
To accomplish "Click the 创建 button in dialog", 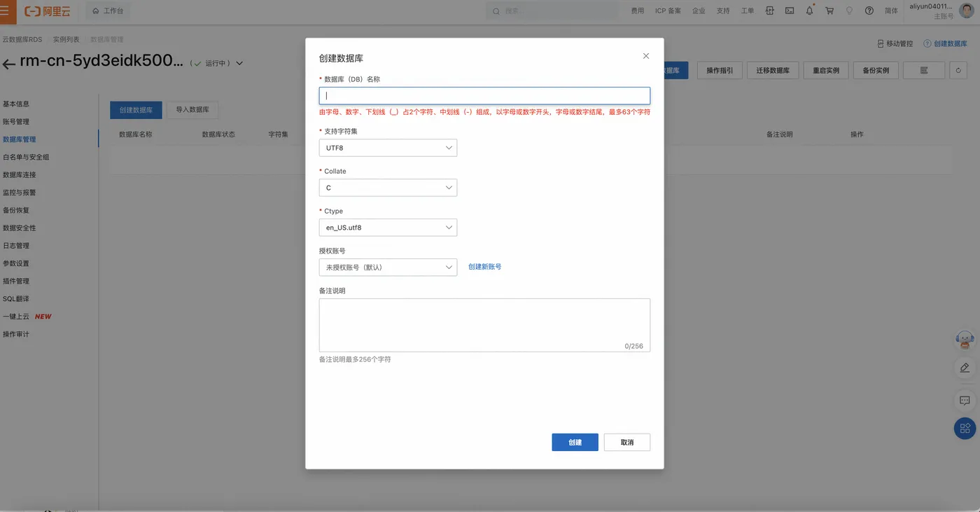I will pos(575,442).
